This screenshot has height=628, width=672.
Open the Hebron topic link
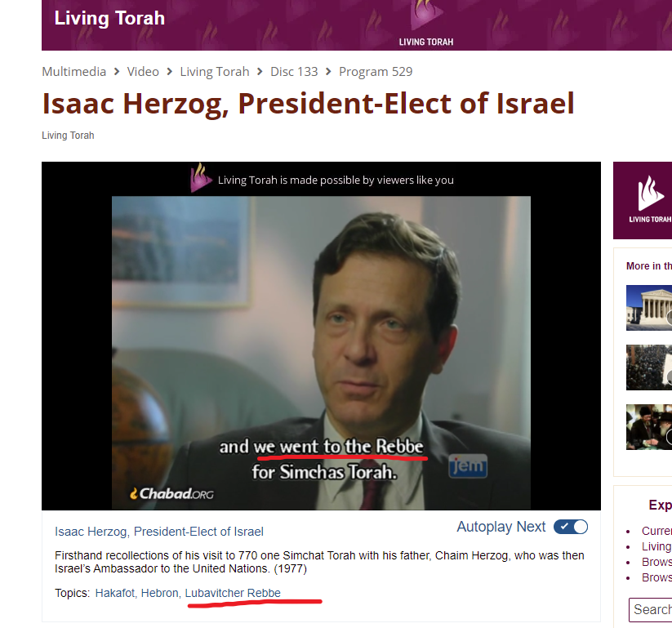click(160, 593)
